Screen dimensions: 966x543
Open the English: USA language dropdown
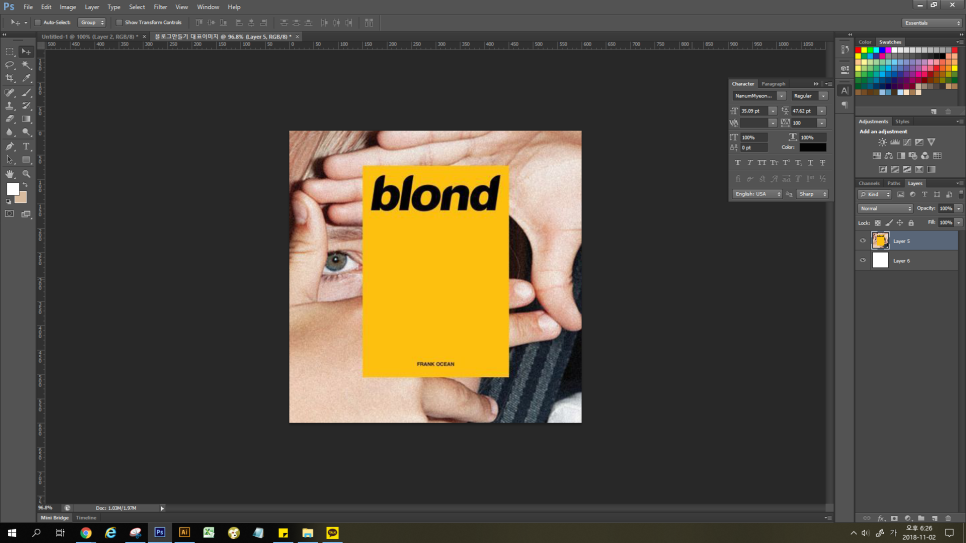(x=757, y=194)
